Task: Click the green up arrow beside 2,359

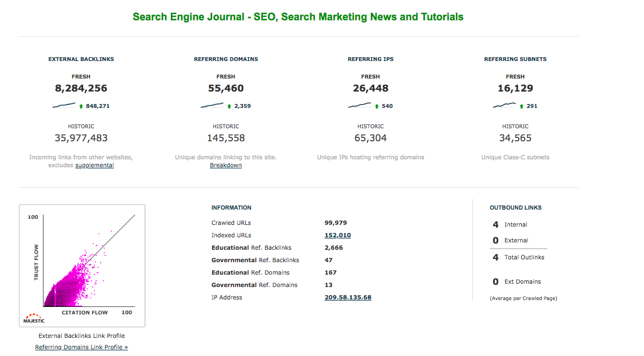Action: [229, 106]
